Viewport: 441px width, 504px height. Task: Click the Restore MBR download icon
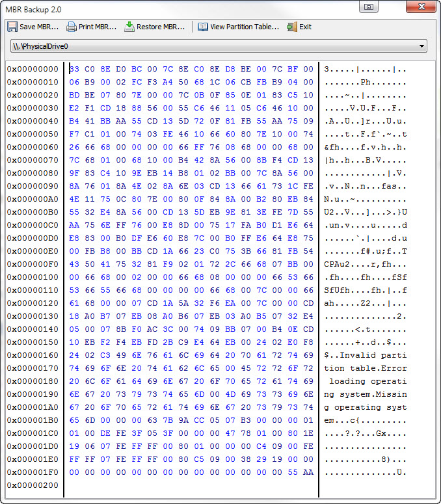point(129,27)
